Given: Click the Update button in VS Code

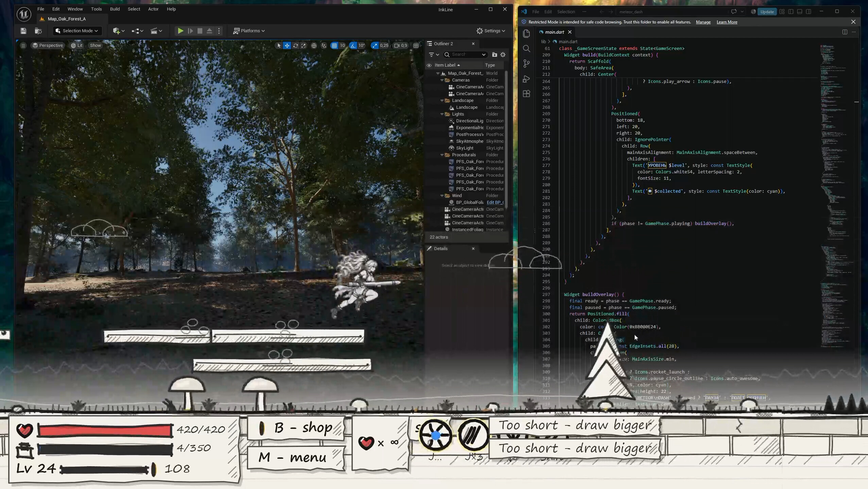Looking at the screenshot, I should 767,12.
